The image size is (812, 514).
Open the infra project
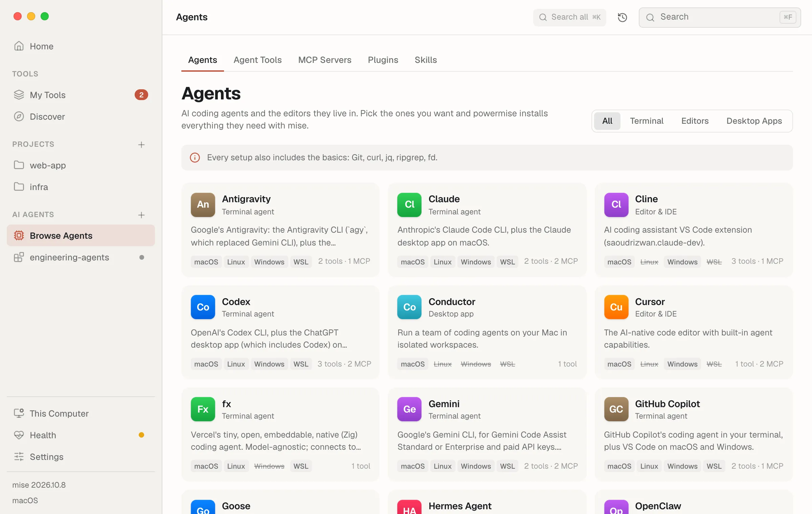pos(81,187)
